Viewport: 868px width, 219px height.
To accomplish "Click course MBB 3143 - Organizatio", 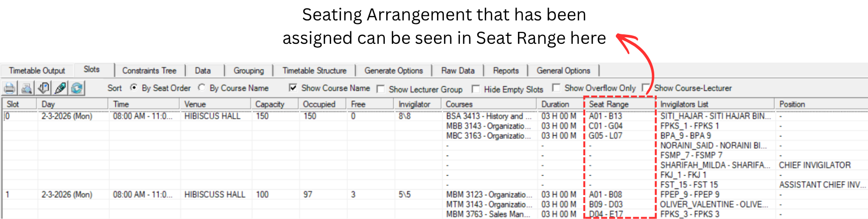I will click(489, 126).
